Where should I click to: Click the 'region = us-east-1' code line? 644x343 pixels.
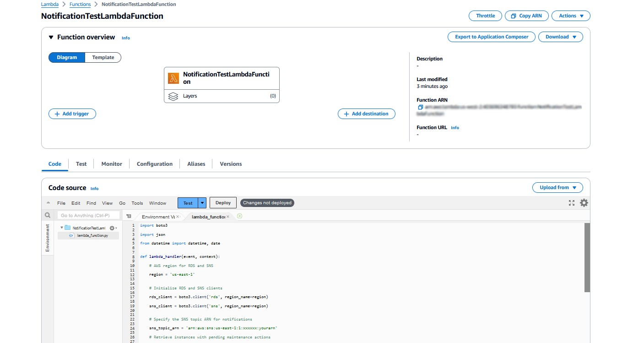[x=172, y=274]
